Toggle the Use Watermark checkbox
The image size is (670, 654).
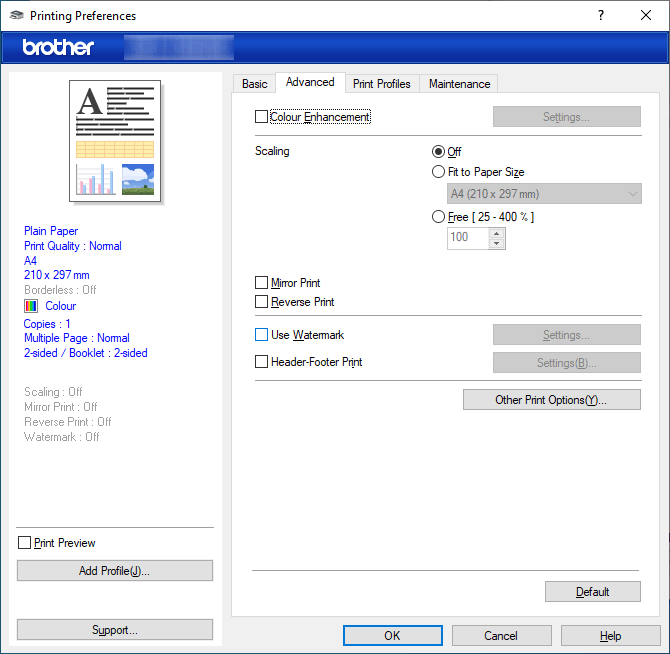pyautogui.click(x=262, y=335)
